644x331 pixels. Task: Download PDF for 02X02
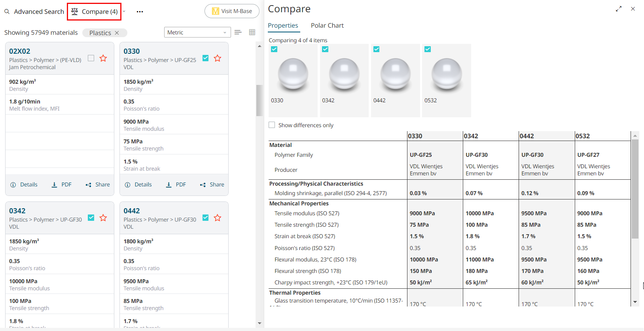click(61, 184)
